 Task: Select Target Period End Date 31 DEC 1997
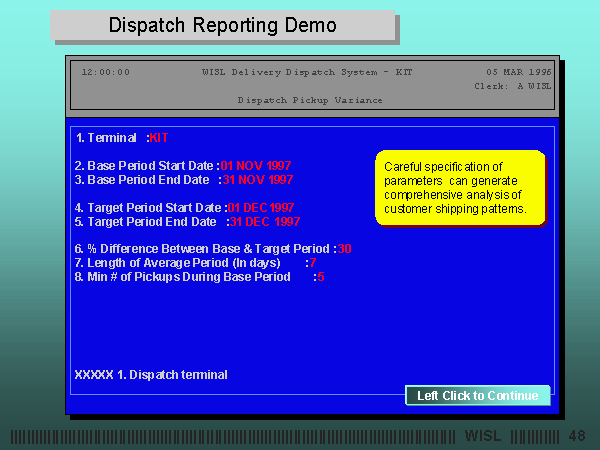point(265,222)
